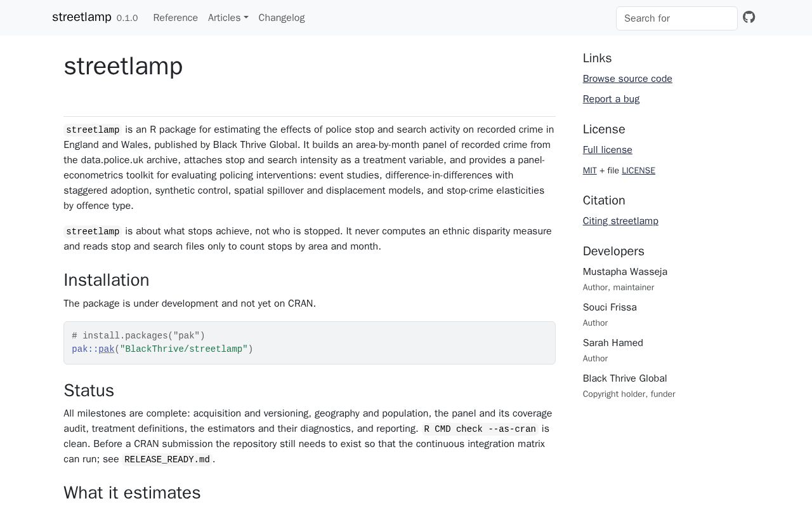The height and width of the screenshot is (508, 812).
Task: Click the Copyright holder, funder role text
Action: click(629, 394)
